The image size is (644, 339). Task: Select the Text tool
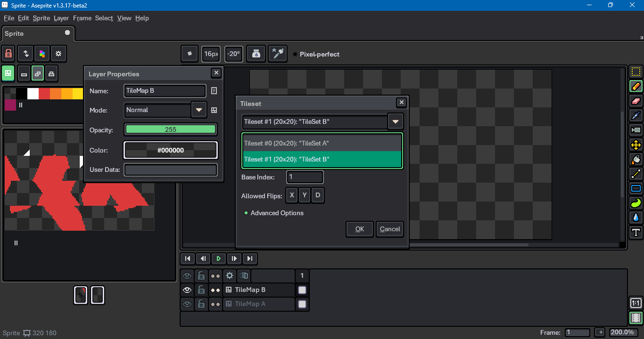[636, 232]
